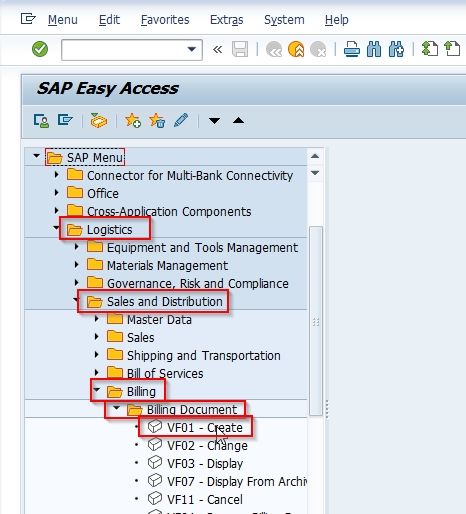
Task: Open the Help menu
Action: pyautogui.click(x=337, y=20)
